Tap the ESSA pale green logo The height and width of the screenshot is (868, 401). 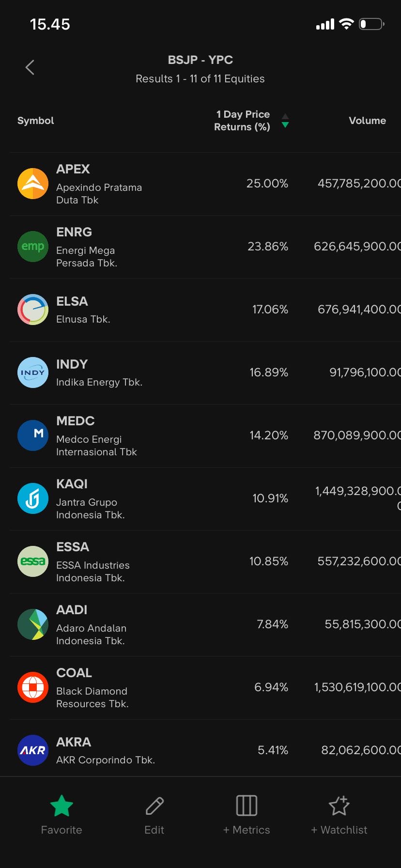pos(33,561)
